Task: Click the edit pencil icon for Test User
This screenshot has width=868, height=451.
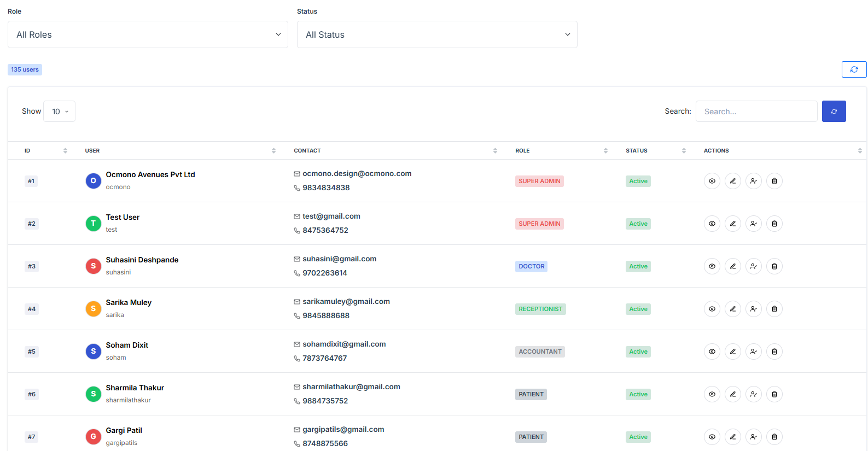Action: (732, 224)
